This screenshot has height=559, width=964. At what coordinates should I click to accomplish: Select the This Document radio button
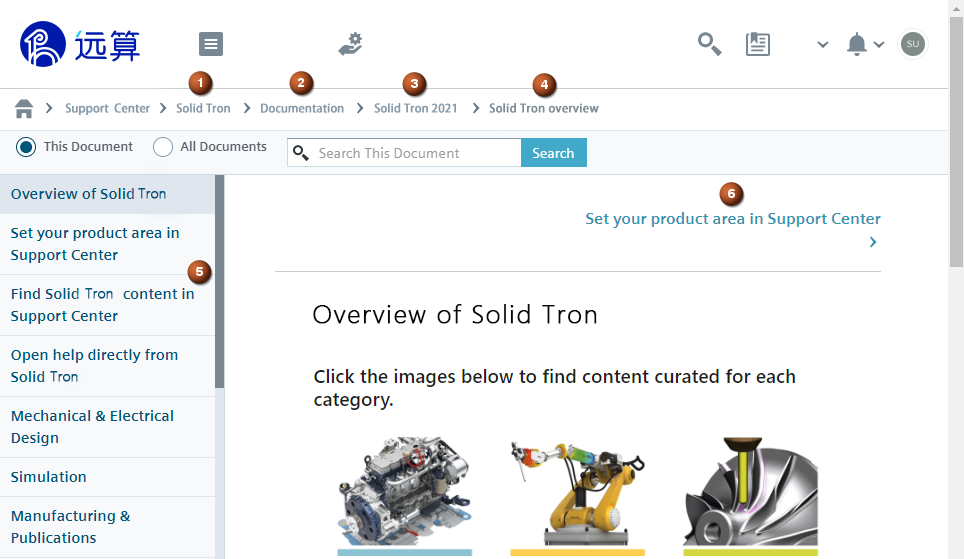[26, 147]
